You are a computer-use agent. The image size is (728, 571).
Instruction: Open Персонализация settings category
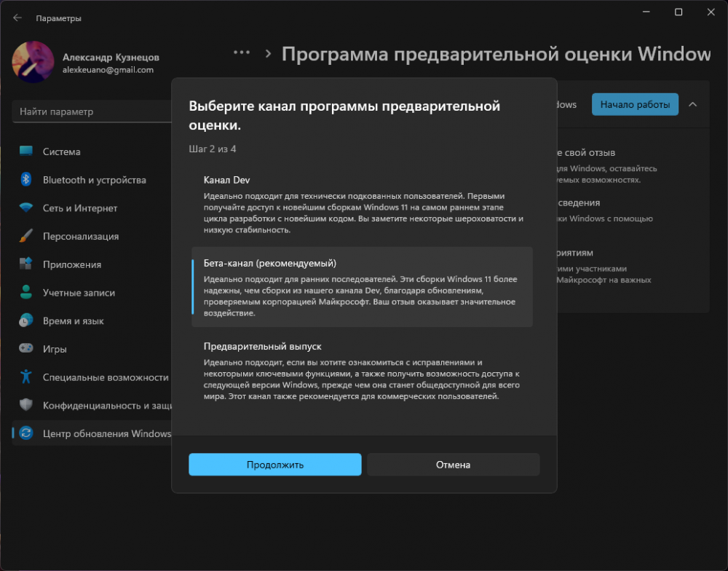92,236
